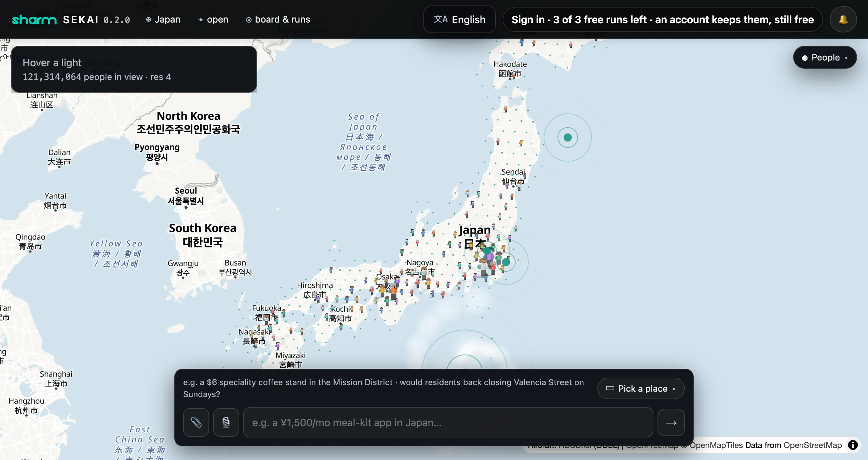The image size is (868, 460).
Task: Click the Sendai city label
Action: pyautogui.click(x=513, y=176)
